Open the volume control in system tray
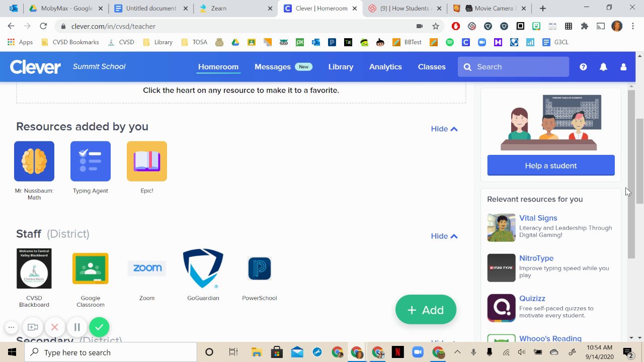The width and height of the screenshot is (644, 362). (522, 352)
